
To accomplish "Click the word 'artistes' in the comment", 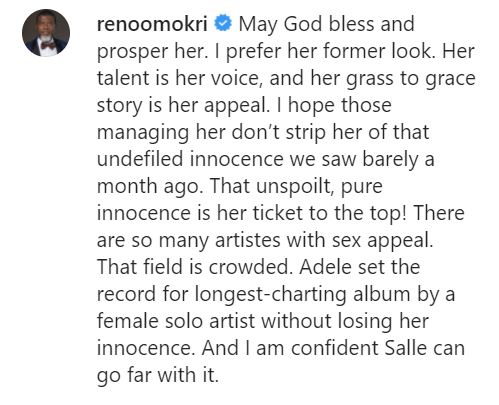I will point(248,240).
